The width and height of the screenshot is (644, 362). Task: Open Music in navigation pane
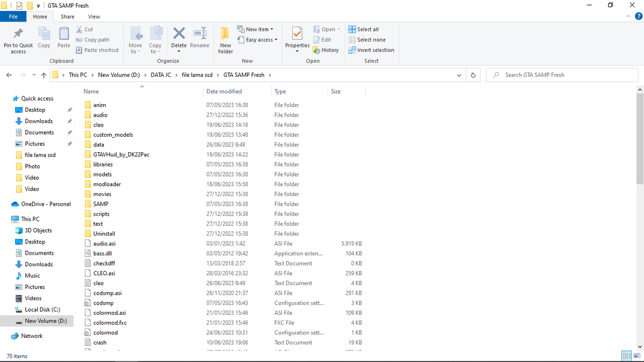pyautogui.click(x=32, y=276)
